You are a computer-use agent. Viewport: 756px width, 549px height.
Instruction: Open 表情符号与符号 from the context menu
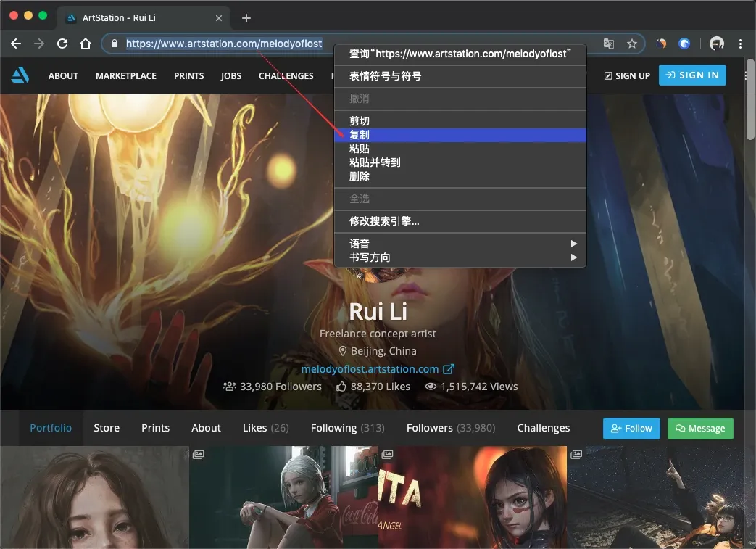pos(460,76)
